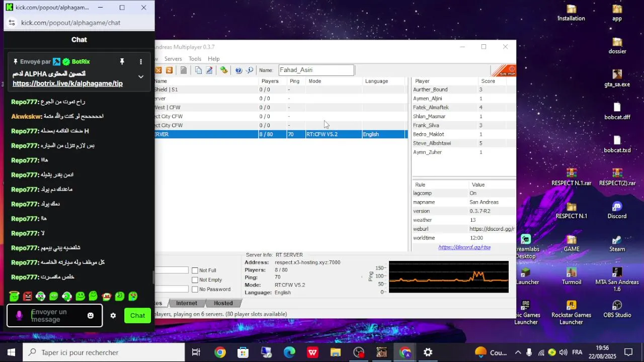The image size is (644, 362).
Task: Switch to the Internet tab
Action: tap(187, 303)
